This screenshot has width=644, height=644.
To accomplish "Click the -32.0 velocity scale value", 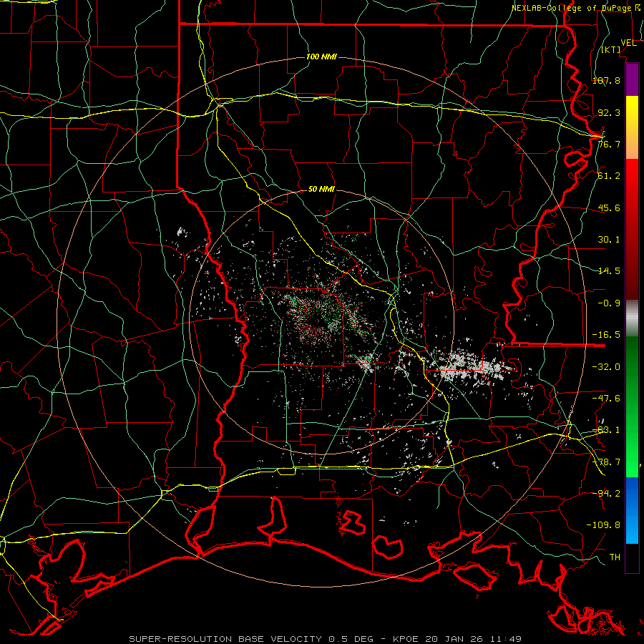I will tap(606, 367).
